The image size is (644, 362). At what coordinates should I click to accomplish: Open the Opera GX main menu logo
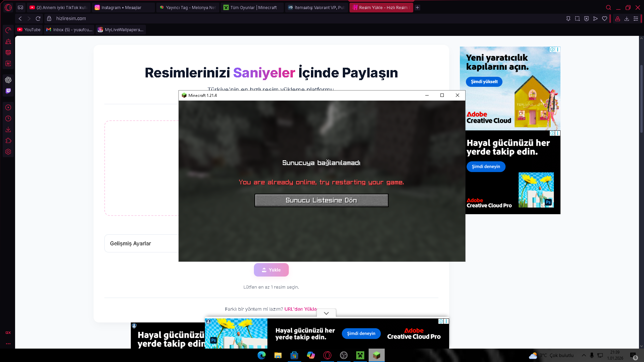coord(8,7)
